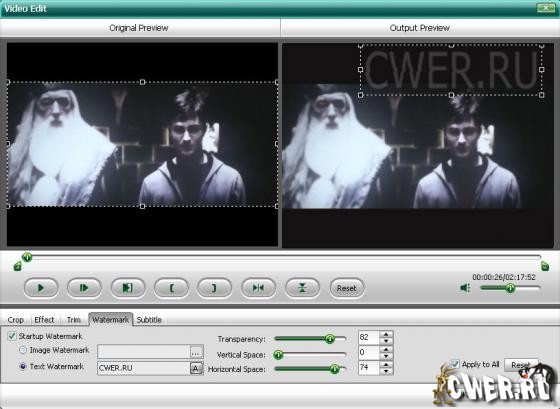Screen dimensions: 560x409
Task: Switch to the Subtitle tab
Action: (x=149, y=320)
